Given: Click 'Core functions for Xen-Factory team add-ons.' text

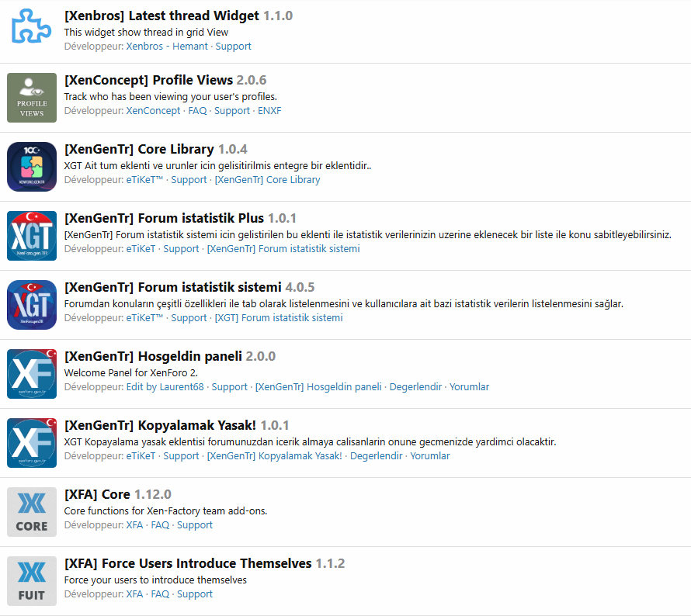Looking at the screenshot, I should click(165, 511).
